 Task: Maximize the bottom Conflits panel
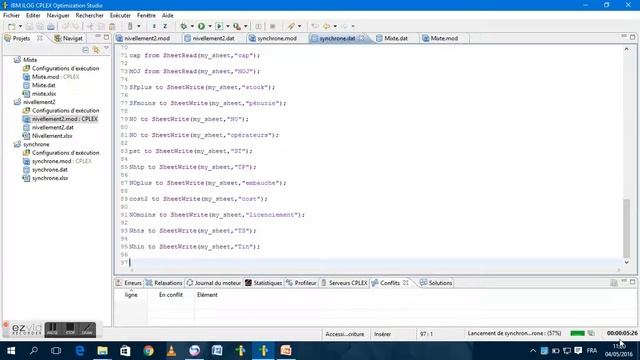632,282
